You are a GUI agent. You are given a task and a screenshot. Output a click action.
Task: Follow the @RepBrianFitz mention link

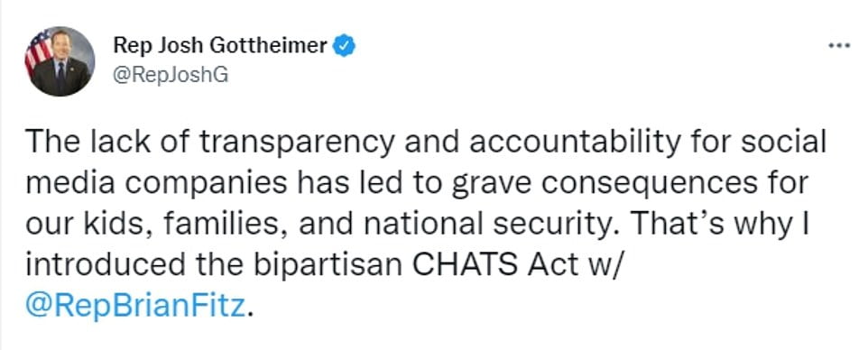pyautogui.click(x=135, y=307)
